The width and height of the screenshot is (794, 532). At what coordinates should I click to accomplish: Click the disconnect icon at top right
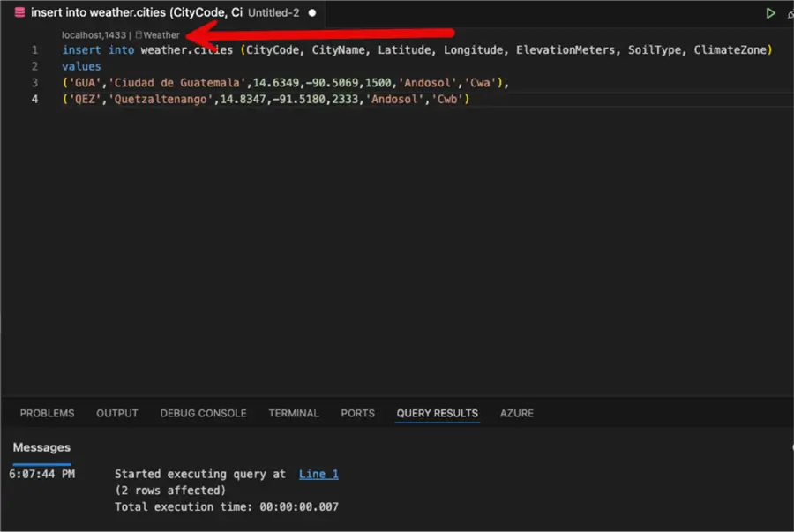pyautogui.click(x=790, y=12)
